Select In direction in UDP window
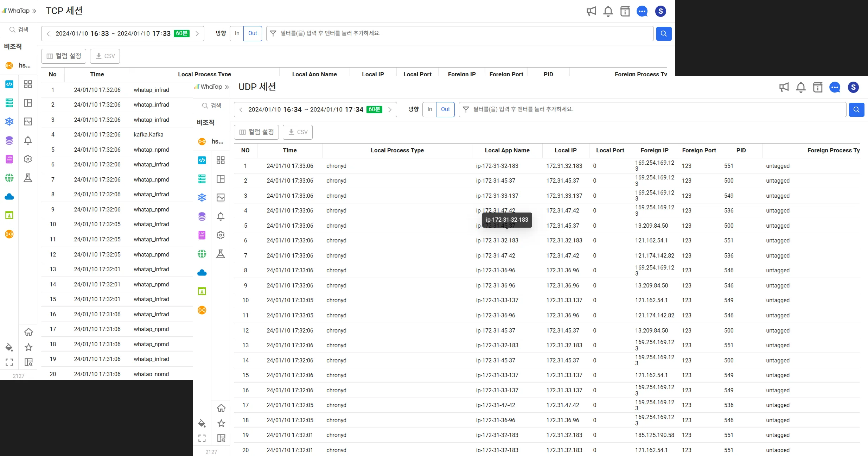868x456 pixels. (x=429, y=109)
